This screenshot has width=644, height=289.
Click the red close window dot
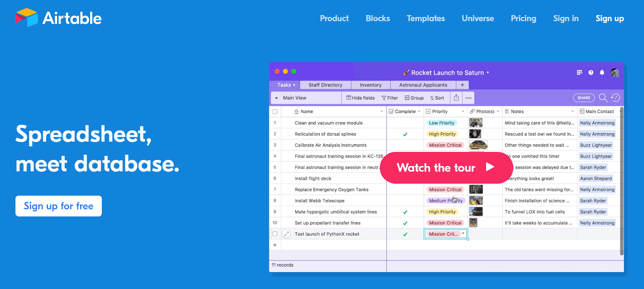point(277,71)
